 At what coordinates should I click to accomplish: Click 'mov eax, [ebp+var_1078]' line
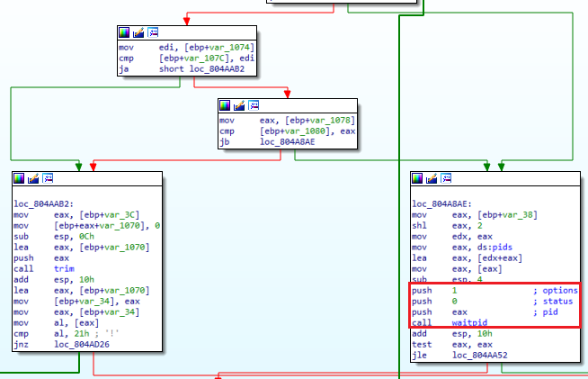coord(287,121)
